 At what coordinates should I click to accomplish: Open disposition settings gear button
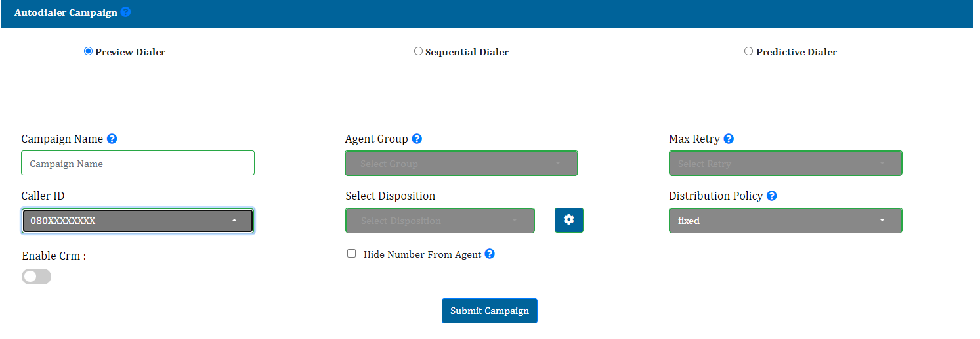pos(568,220)
